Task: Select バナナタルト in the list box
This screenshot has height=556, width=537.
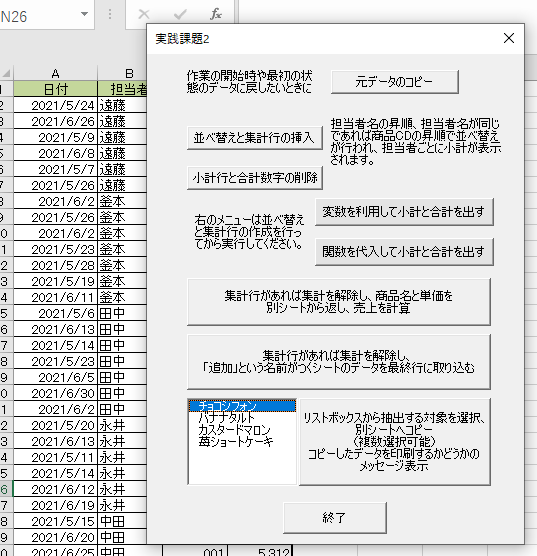Action: pos(242,418)
